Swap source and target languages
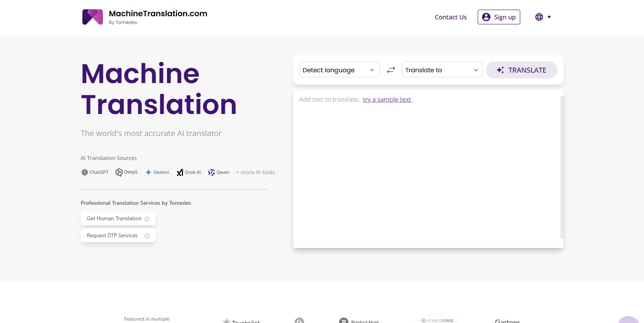644x323 pixels. click(391, 70)
